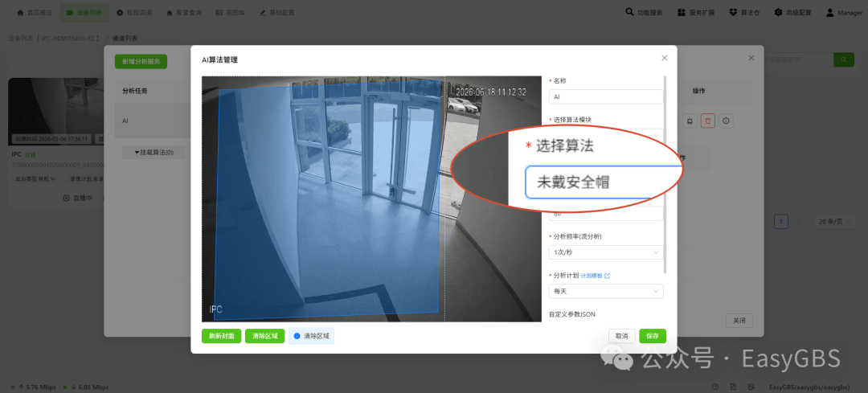Select page 1 in pagination

(781, 222)
